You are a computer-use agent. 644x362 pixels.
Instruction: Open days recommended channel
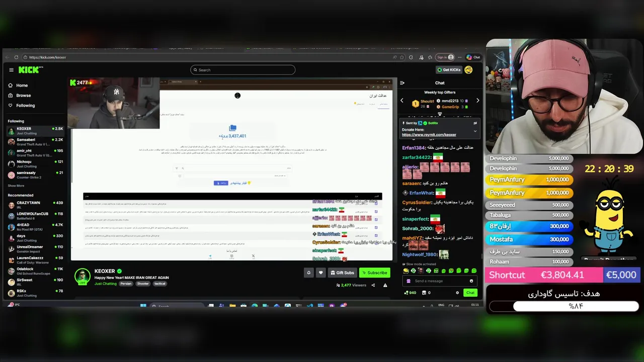[x=35, y=238]
